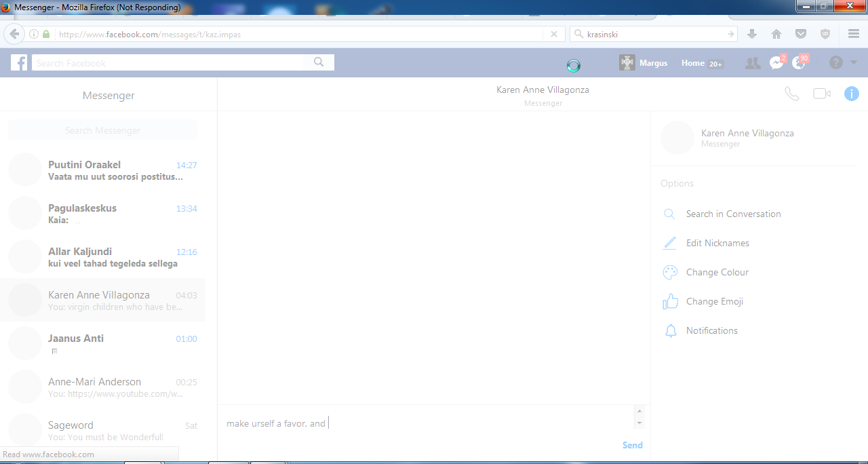Open notifications globe with 90 badge
Image resolution: width=868 pixels, height=464 pixels.
click(800, 62)
